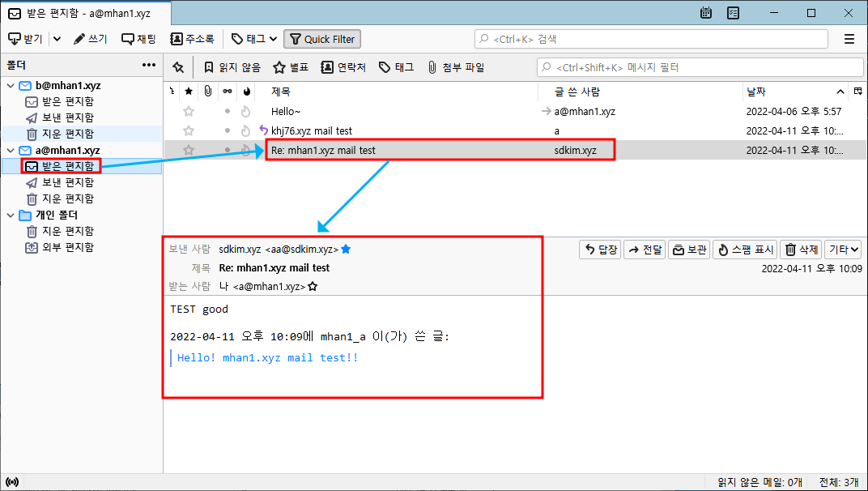Open column picker icon at header right
This screenshot has height=491, width=868.
click(858, 92)
